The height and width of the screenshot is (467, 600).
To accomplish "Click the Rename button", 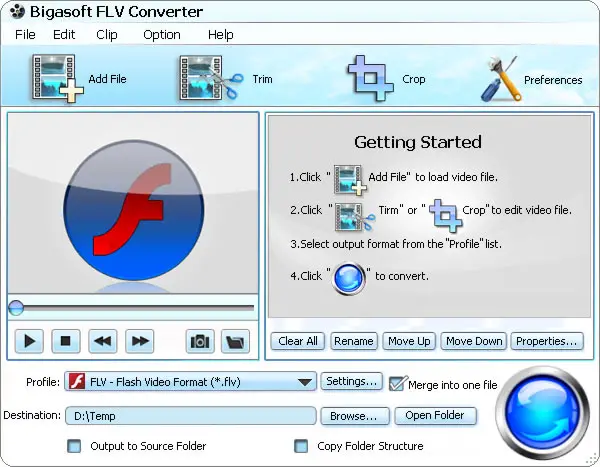I will 354,341.
